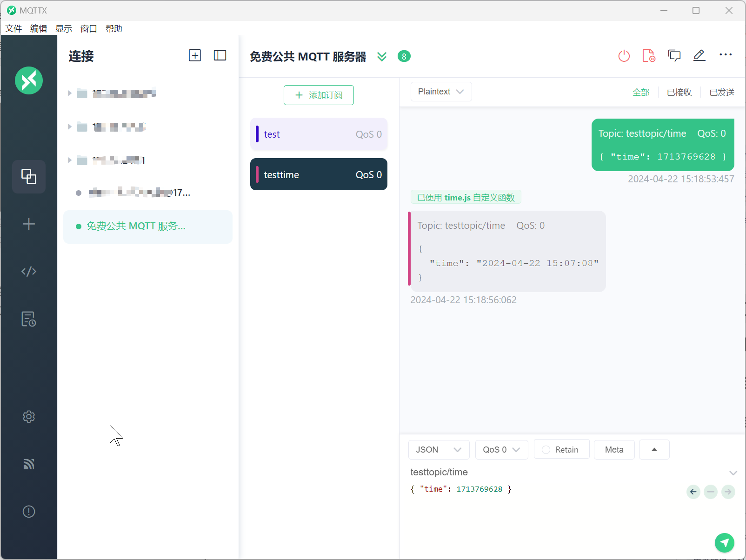The image size is (746, 560).
Task: Click the MQTTX logo in the sidebar
Action: coord(29,80)
